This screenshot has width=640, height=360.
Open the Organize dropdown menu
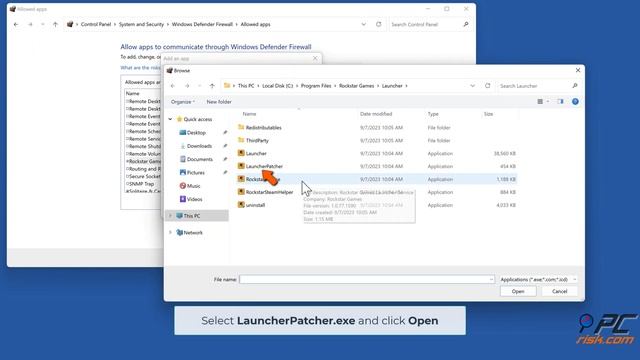point(182,102)
